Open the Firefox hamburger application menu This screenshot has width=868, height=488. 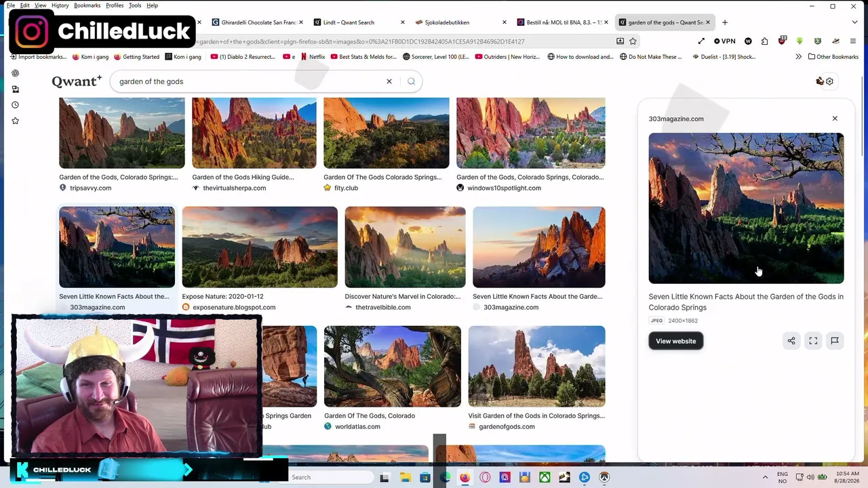[853, 41]
